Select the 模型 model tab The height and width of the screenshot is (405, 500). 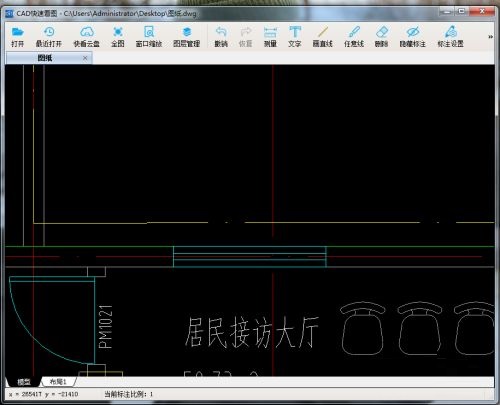[x=24, y=382]
